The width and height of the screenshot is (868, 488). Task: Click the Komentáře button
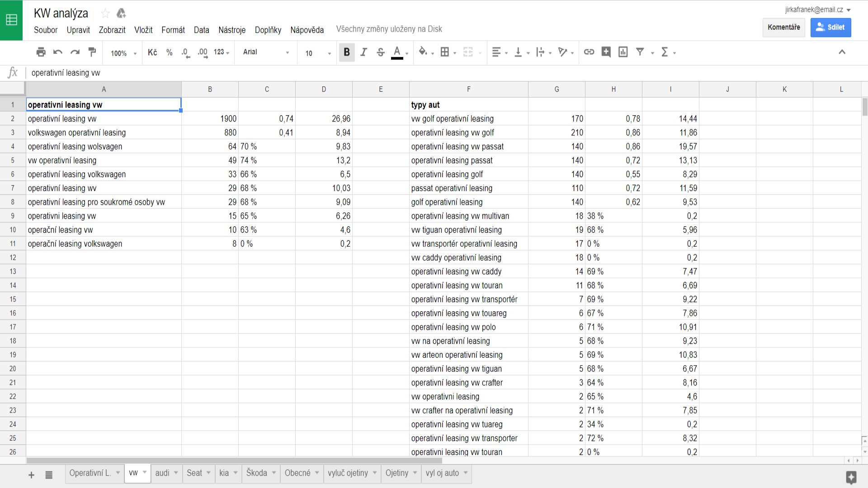point(784,27)
